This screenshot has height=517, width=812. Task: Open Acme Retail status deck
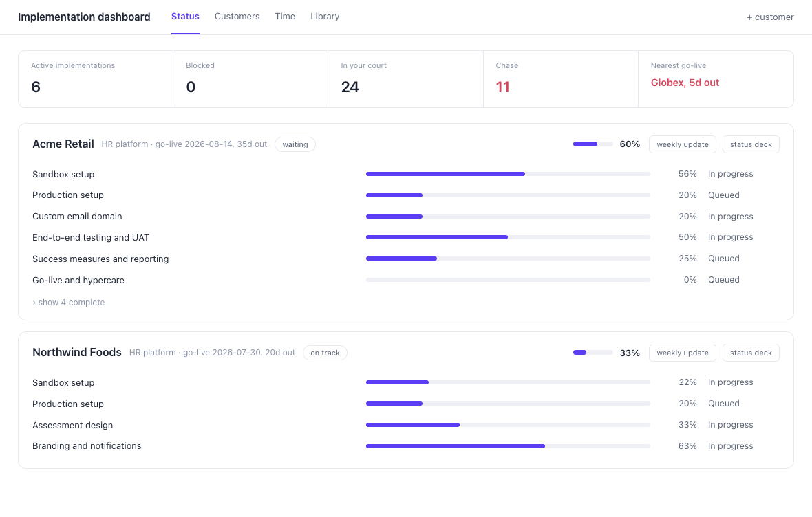[750, 144]
